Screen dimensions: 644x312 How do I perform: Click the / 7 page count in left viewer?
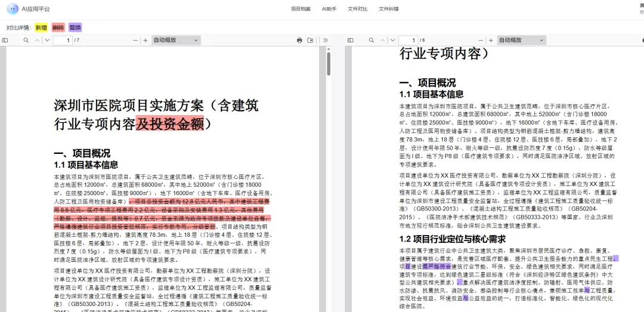click(77, 41)
